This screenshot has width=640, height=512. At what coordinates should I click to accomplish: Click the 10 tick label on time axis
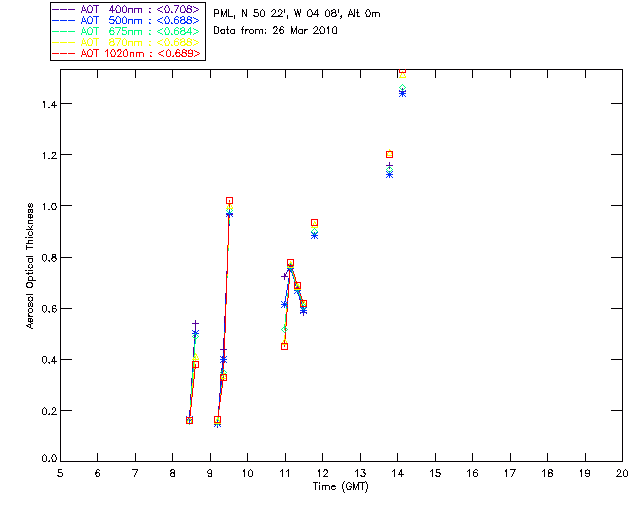tap(247, 473)
